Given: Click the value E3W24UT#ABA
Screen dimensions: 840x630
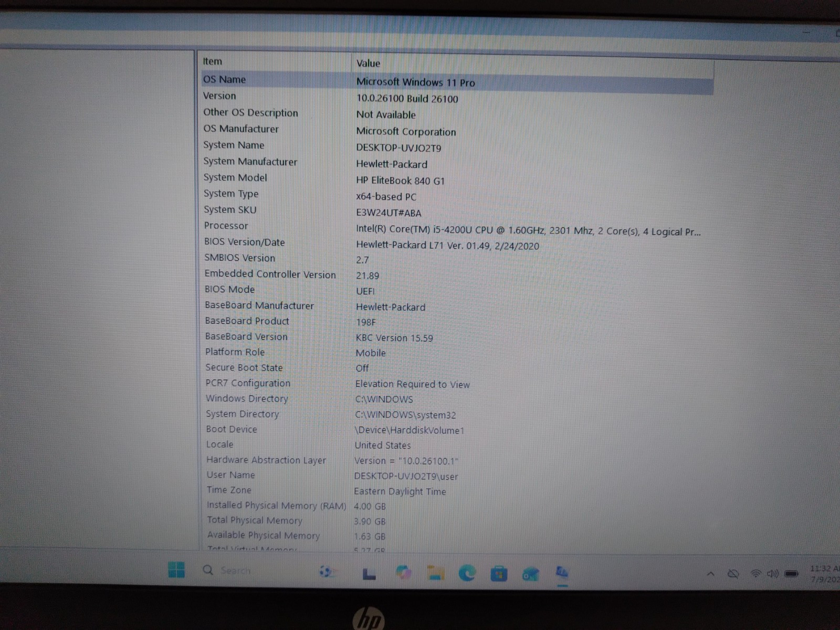Looking at the screenshot, I should (x=388, y=213).
